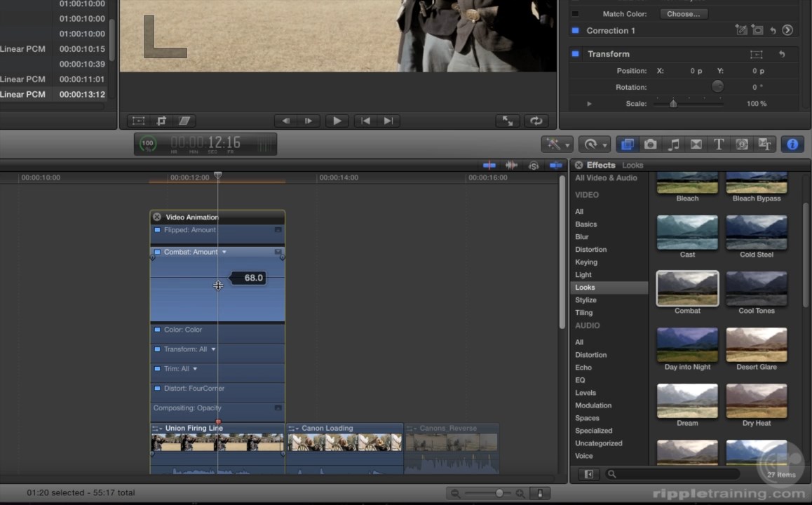Show the Titles browser

719,144
